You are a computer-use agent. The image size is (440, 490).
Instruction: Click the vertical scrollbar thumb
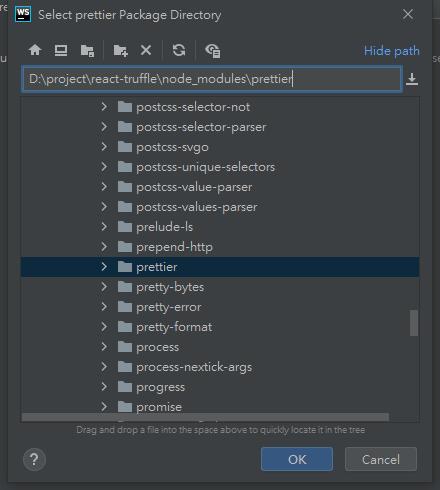[x=414, y=323]
